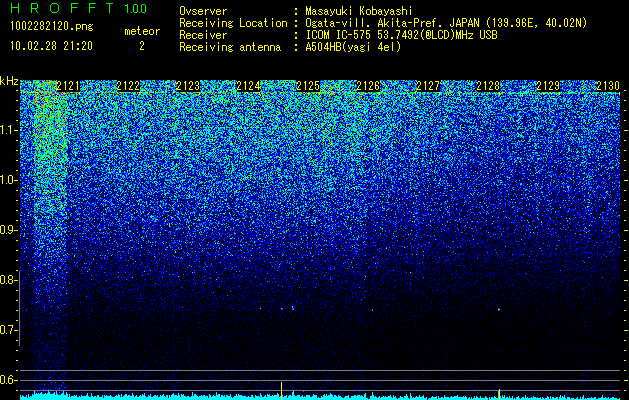The width and height of the screenshot is (629, 400).
Task: Click the 2122 time axis label
Action: coord(128,86)
